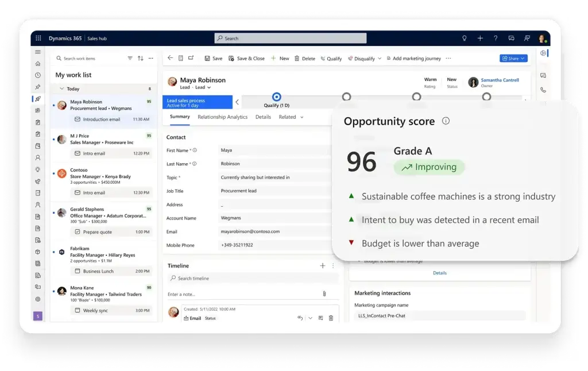Click Opportunity score info icon
Image resolution: width=588 pixels, height=371 pixels.
[446, 121]
